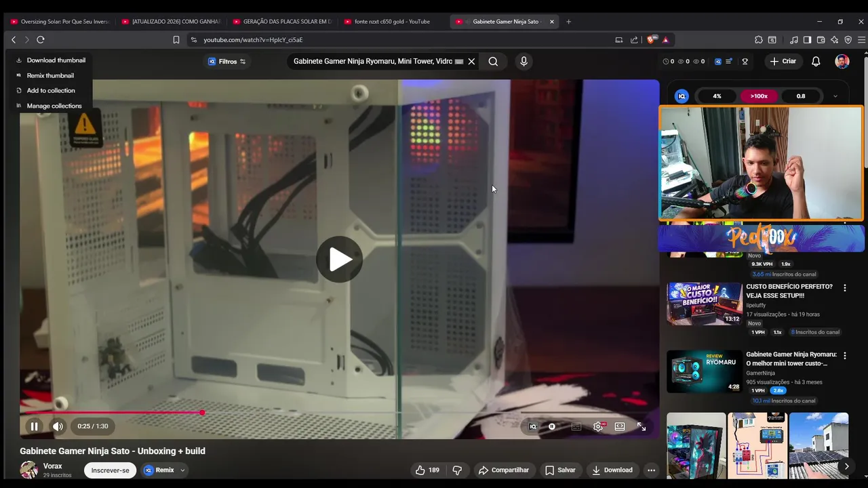The image size is (868, 488).
Task: Choose Manage collections menu entry
Action: (49, 106)
